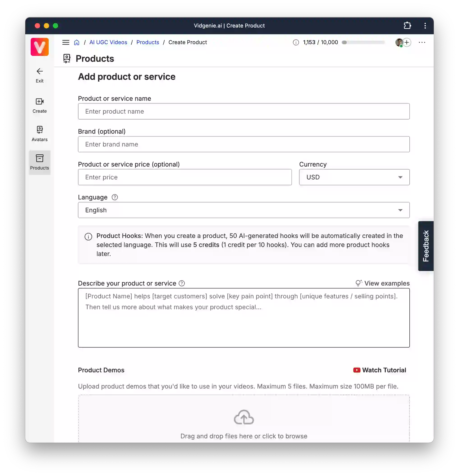Exit using the back arrow icon

click(40, 71)
